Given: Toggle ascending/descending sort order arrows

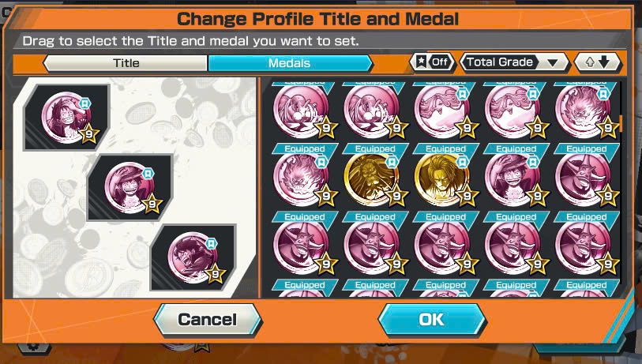Looking at the screenshot, I should pos(598,62).
